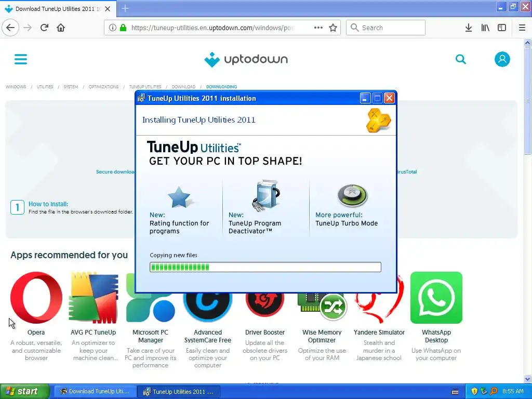Minimize the TuneUp installation window
Image resolution: width=532 pixels, height=399 pixels.
tap(365, 98)
